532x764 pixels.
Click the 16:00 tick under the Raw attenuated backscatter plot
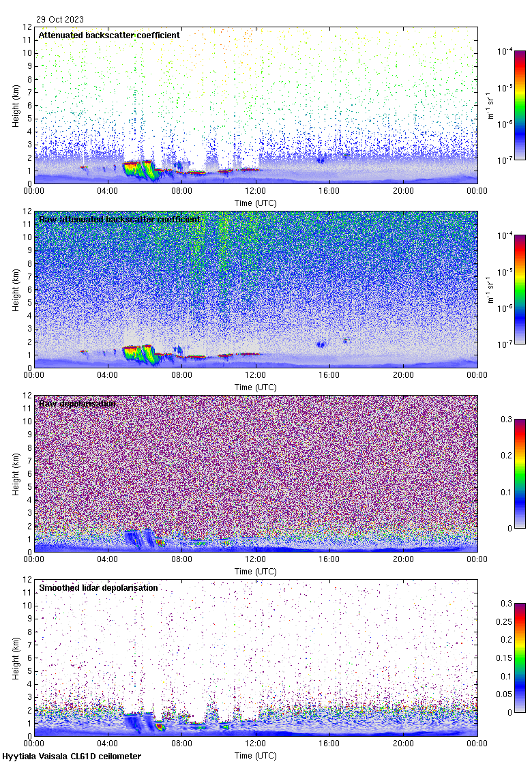329,375
